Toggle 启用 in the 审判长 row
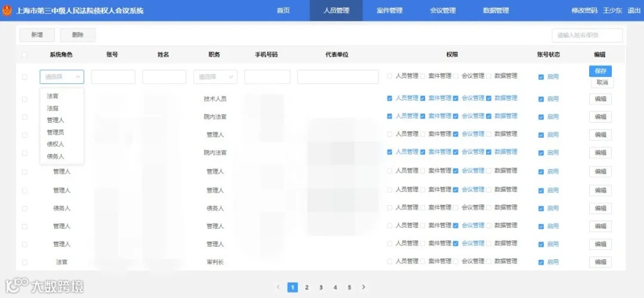Viewport: 644px width, 298px height. pos(541,262)
